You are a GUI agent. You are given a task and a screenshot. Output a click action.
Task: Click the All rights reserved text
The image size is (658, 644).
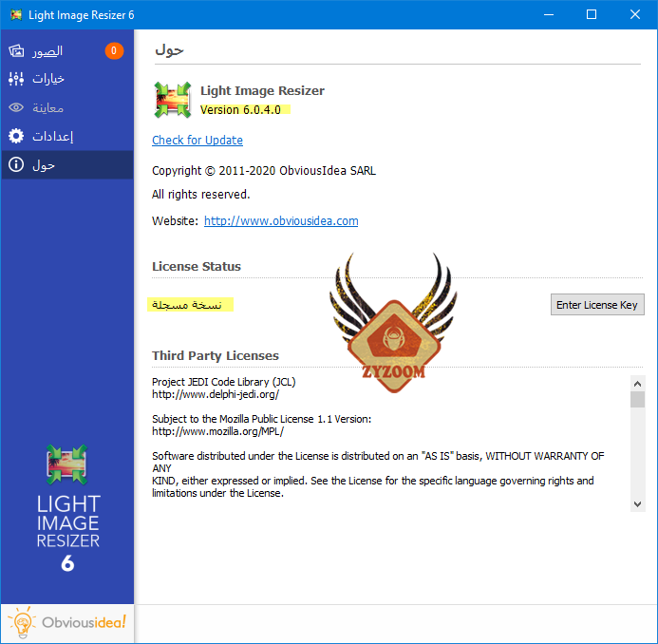tap(201, 195)
